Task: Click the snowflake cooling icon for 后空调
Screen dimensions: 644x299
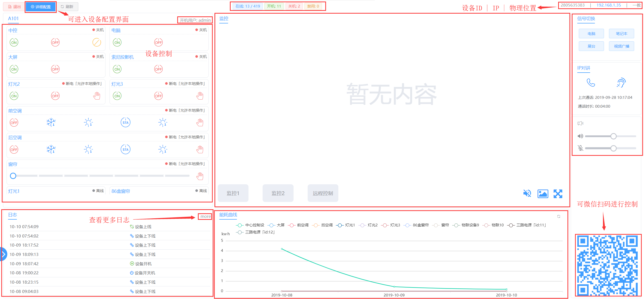Action: (51, 149)
